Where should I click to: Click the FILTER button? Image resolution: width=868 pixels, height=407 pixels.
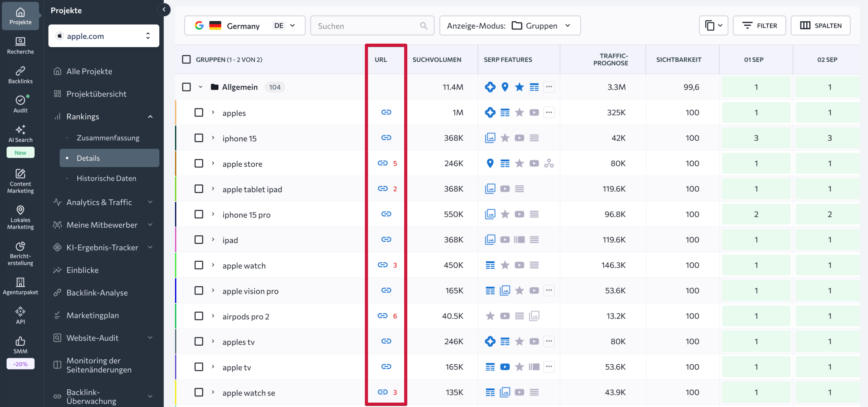(759, 26)
